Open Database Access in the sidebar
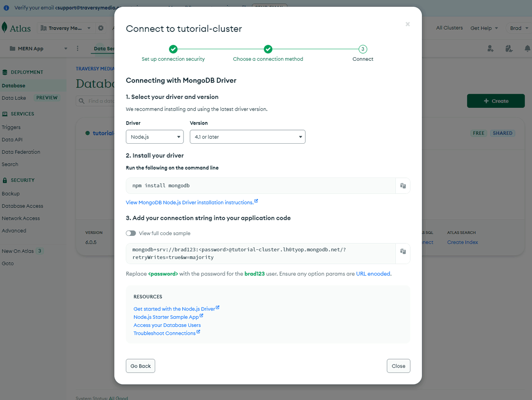This screenshot has width=532, height=400. click(x=23, y=206)
